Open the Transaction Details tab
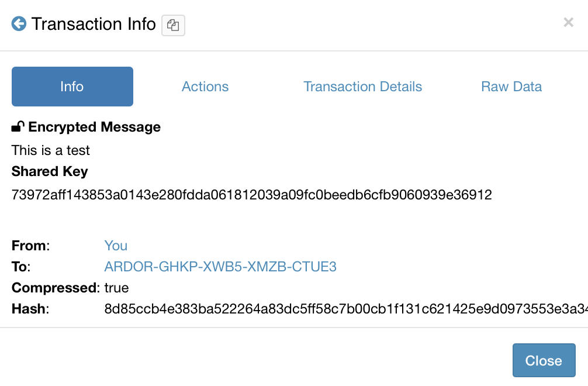The height and width of the screenshot is (386, 588). 362,87
